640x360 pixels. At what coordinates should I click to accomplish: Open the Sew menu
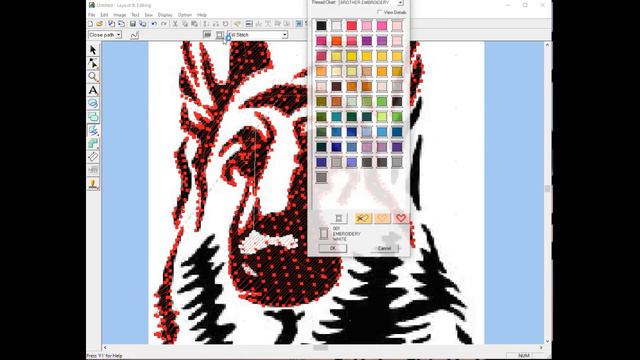click(149, 15)
